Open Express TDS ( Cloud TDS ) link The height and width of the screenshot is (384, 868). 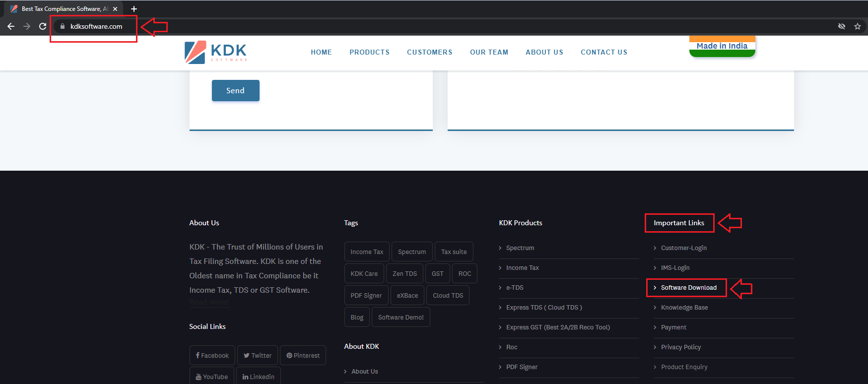(544, 307)
